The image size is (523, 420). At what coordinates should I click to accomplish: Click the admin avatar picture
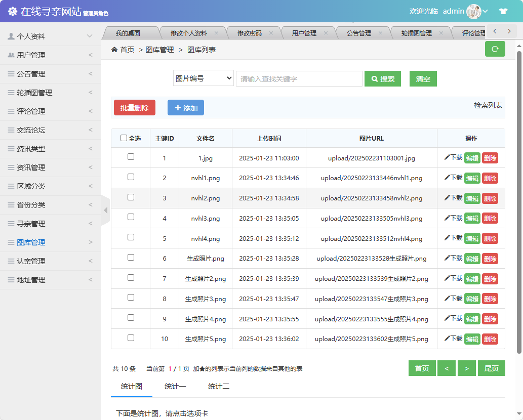click(x=474, y=11)
